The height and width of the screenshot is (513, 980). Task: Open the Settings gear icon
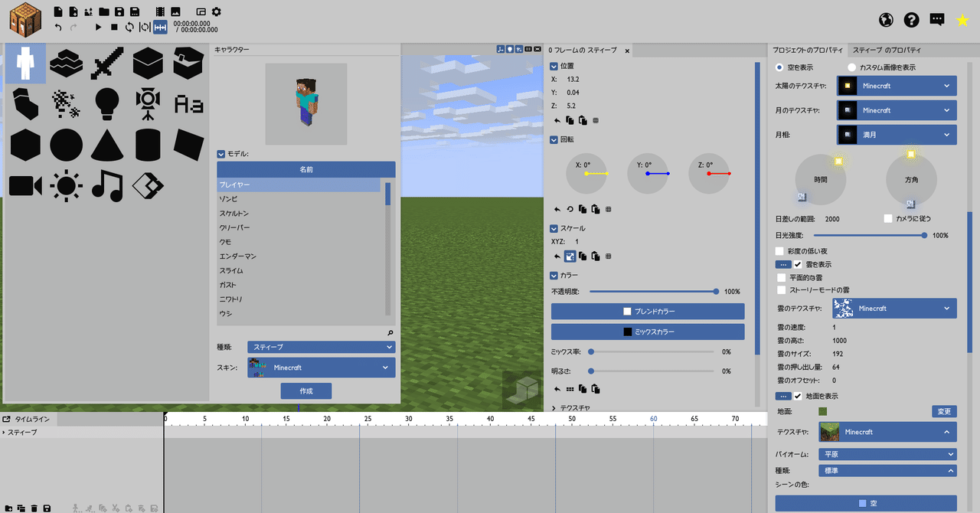[216, 11]
